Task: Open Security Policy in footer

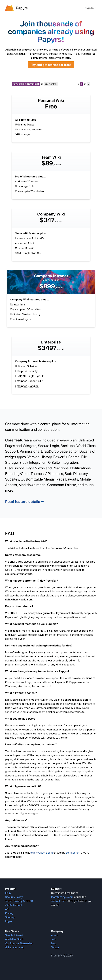Action: tap(14, 897)
